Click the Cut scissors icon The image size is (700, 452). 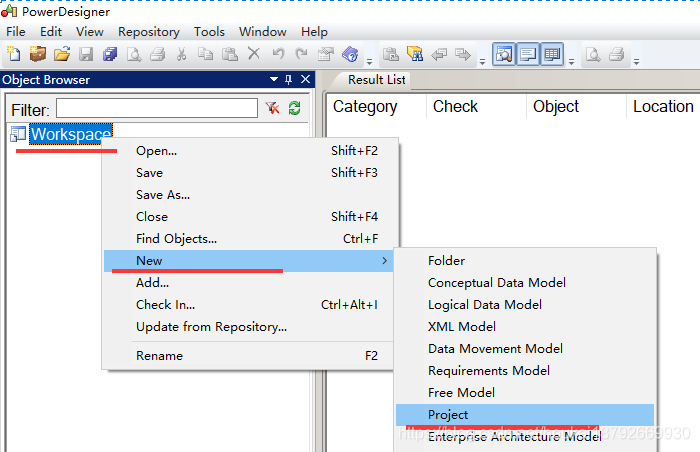click(181, 54)
